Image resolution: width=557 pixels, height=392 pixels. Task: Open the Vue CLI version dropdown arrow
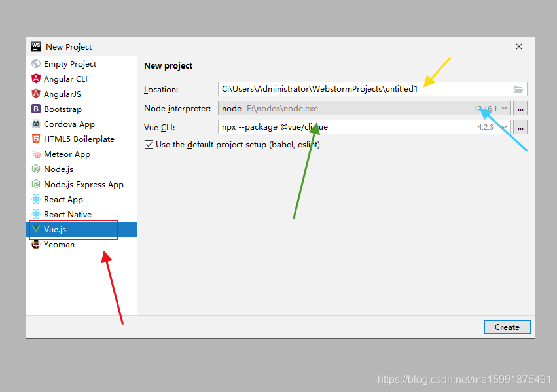pyautogui.click(x=504, y=127)
